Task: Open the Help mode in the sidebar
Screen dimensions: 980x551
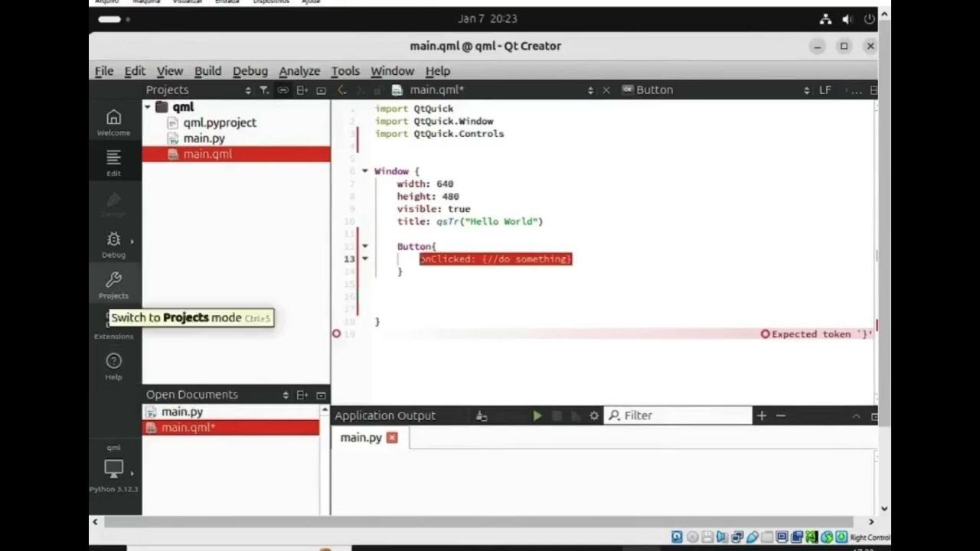Action: [x=113, y=366]
